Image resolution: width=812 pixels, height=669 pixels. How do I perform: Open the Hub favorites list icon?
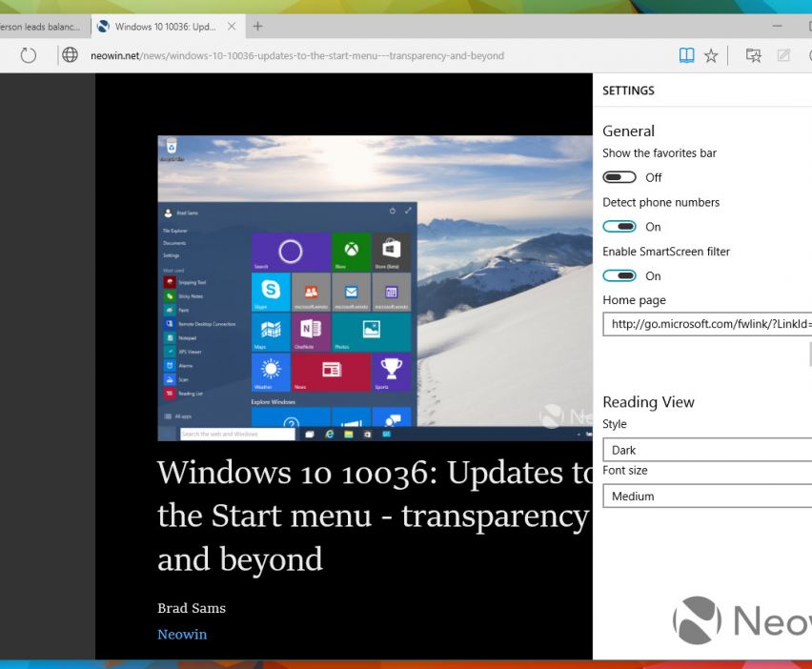coord(753,55)
